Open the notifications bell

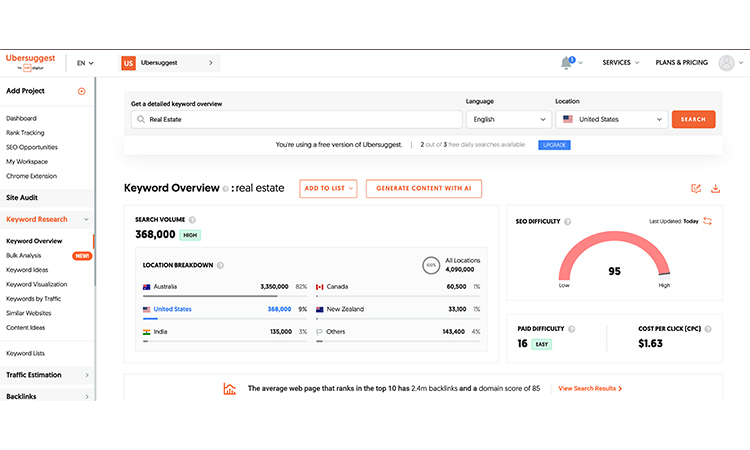(x=567, y=63)
